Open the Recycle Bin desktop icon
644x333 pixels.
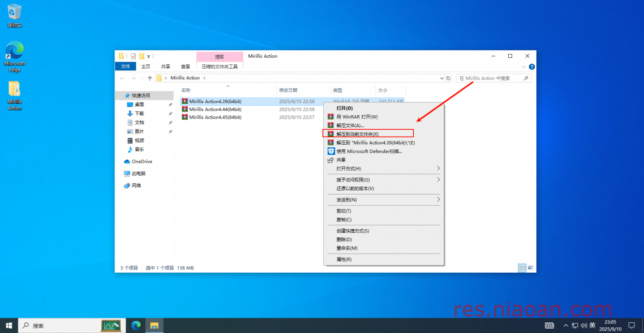point(14,16)
